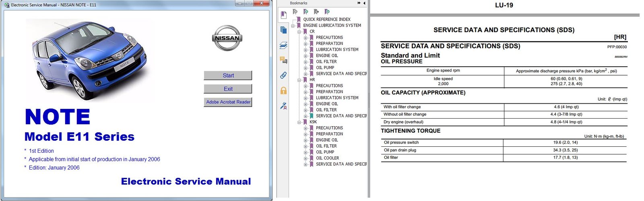This screenshot has width=644, height=201.
Task: Expand OIL PUMP under CR
Action: click(305, 68)
